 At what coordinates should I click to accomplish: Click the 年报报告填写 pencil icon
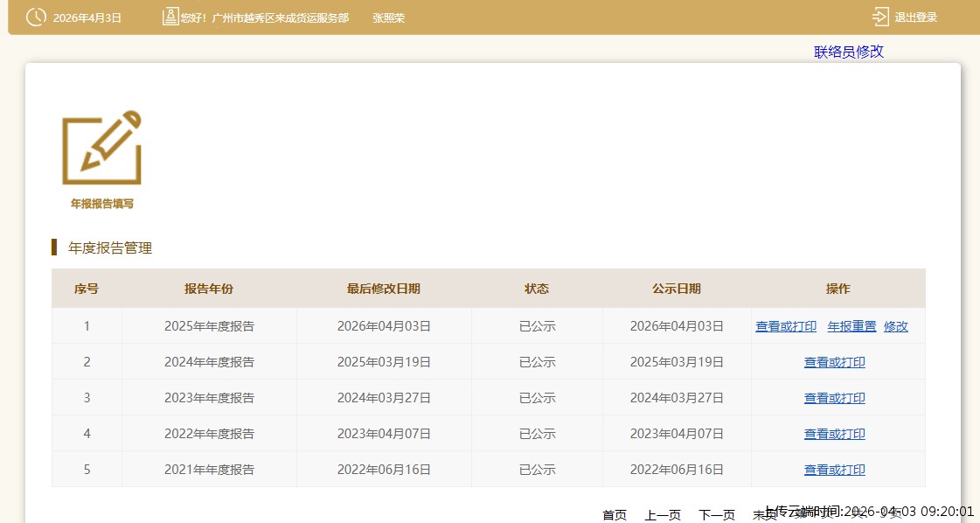coord(102,148)
